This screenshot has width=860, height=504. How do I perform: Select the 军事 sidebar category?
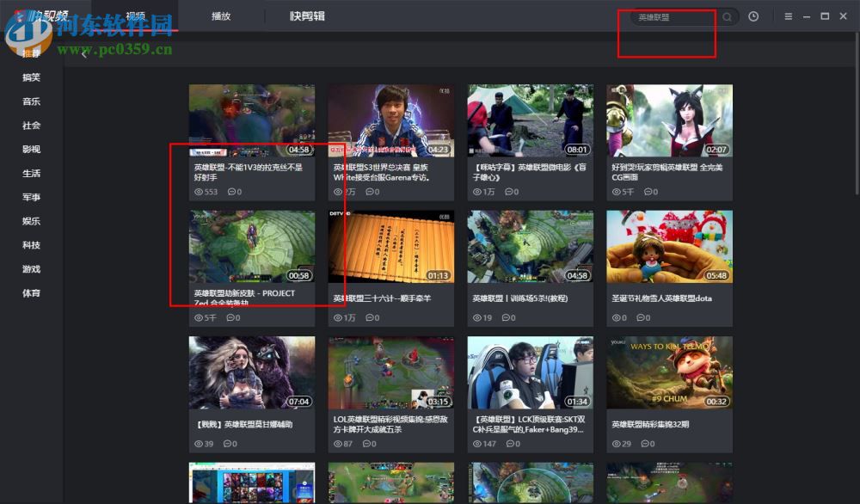point(30,197)
